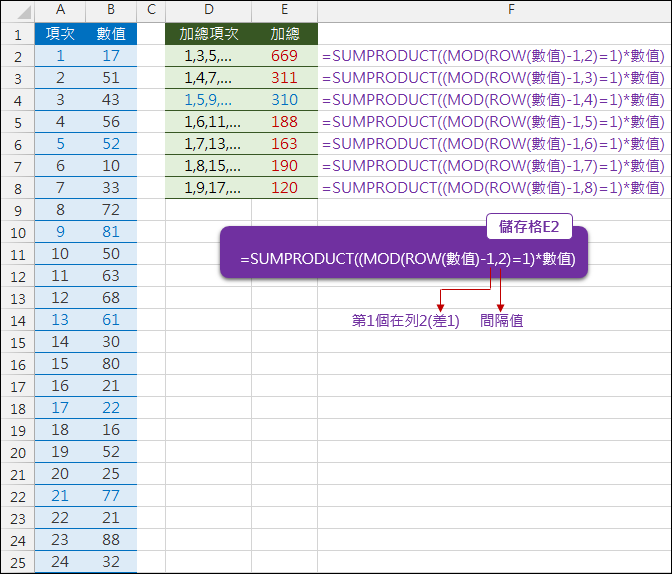Viewport: 672px width, 574px height.
Task: Click the F8 formula ending with -1,8)=1)*數值)
Action: point(493,188)
